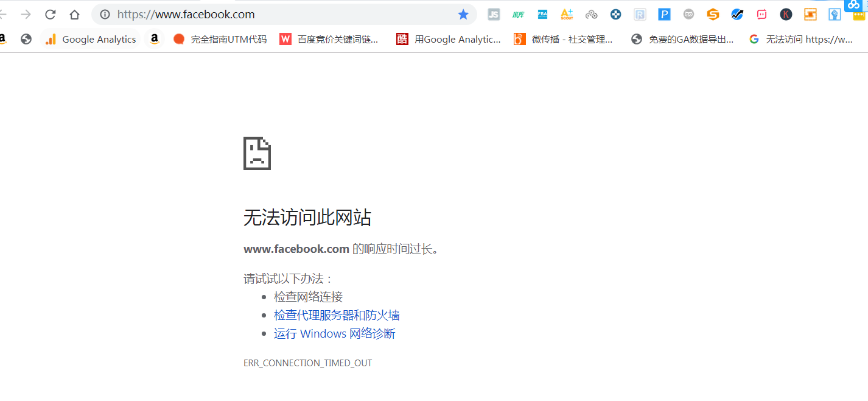Open the 微传播 - 社交管理 bookmark
This screenshot has width=868, height=401.
coord(564,40)
